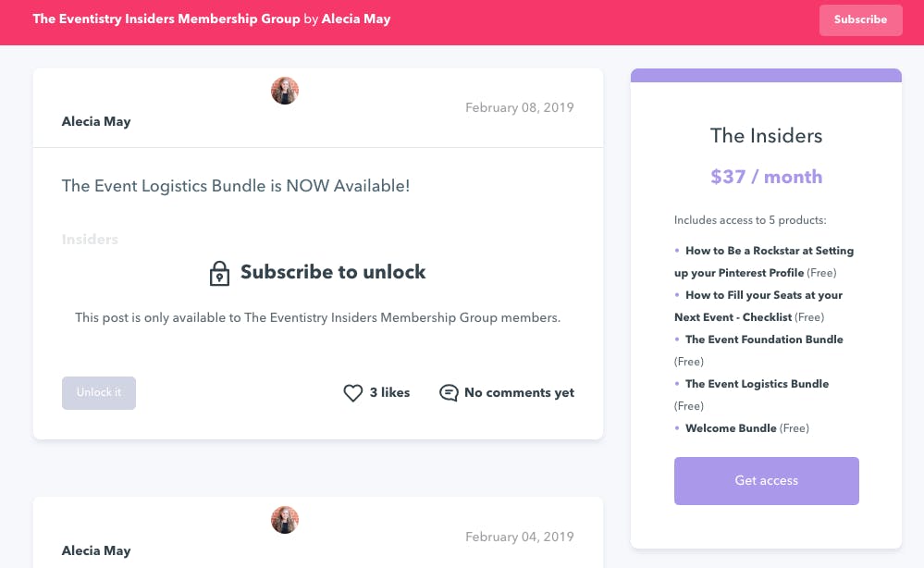The image size is (924, 568).
Task: Click Alecia May avatar on February 04 post
Action: tap(285, 520)
